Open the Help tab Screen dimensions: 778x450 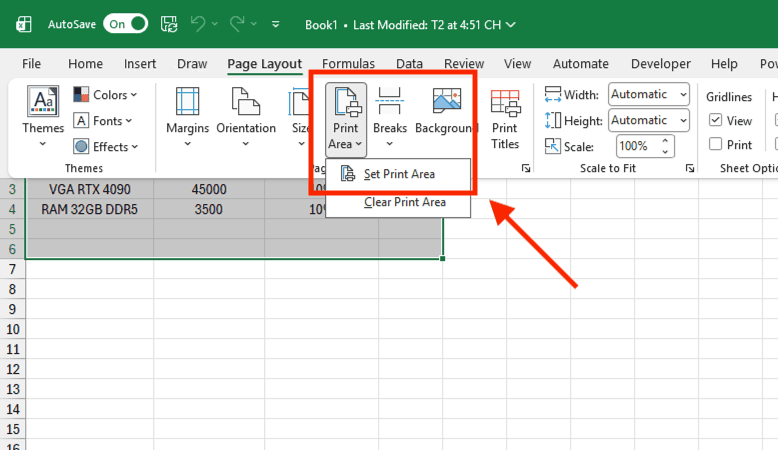724,64
